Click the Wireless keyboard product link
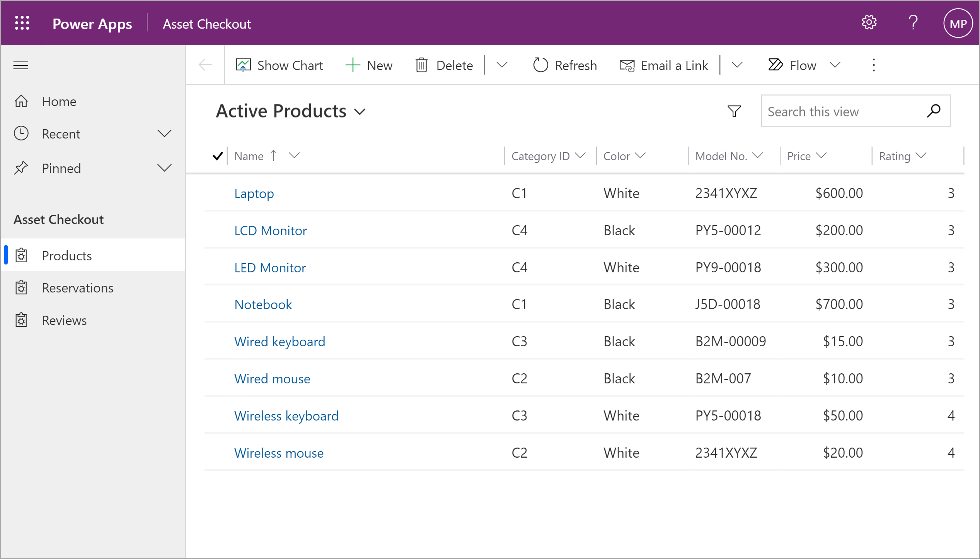This screenshot has height=559, width=980. pos(287,415)
